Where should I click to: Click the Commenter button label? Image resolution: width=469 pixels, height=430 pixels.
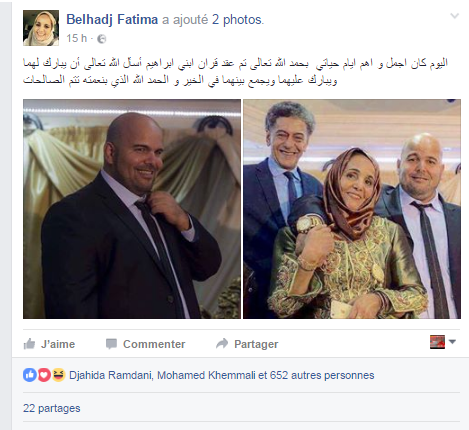pyautogui.click(x=154, y=344)
